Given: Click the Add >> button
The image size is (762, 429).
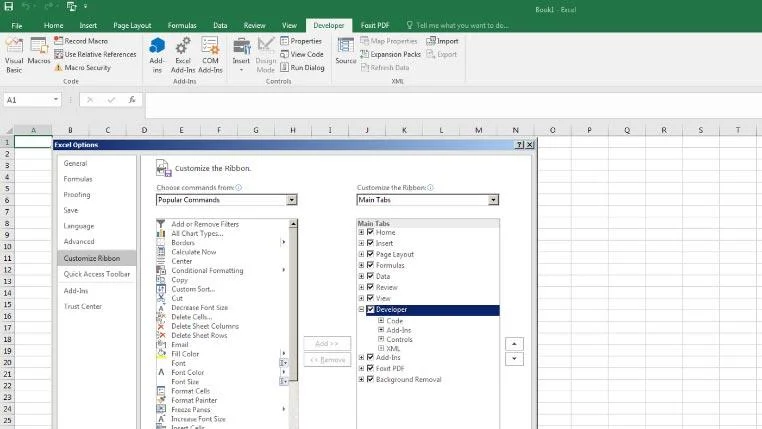Looking at the screenshot, I should [327, 343].
